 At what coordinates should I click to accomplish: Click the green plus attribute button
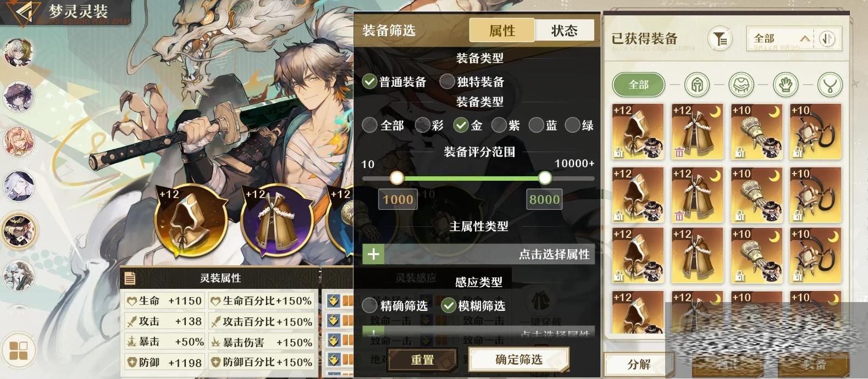pos(373,254)
